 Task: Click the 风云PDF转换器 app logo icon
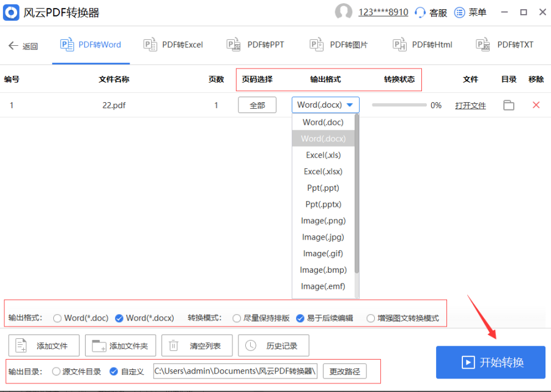click(11, 13)
